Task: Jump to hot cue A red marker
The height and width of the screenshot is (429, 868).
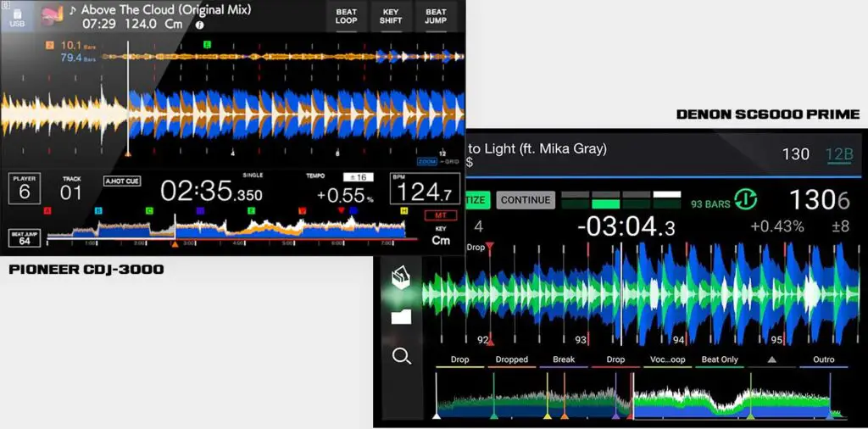Action: [47, 211]
